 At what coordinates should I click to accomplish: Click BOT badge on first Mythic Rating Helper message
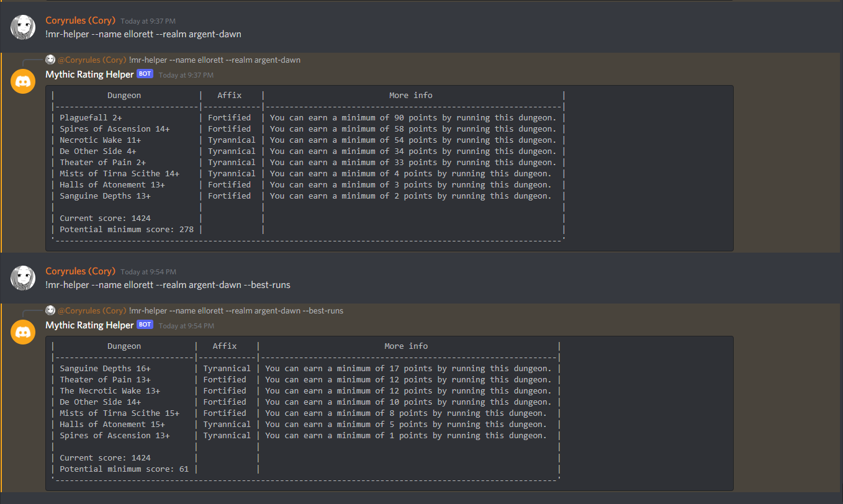coord(145,74)
